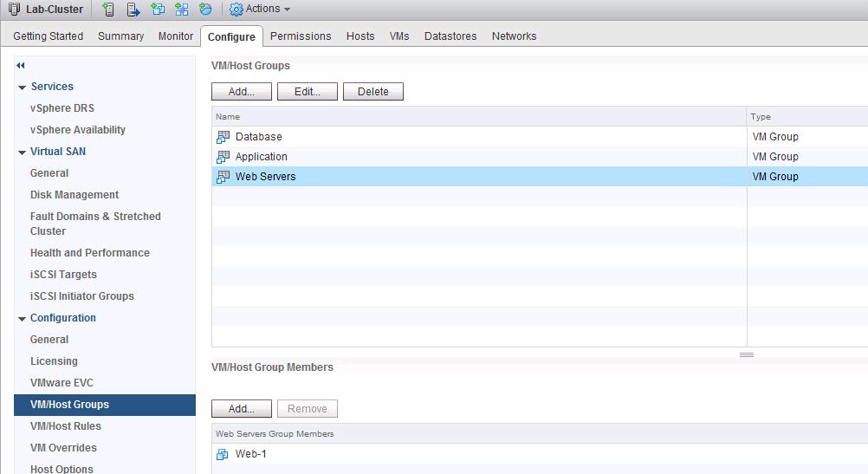Image resolution: width=868 pixels, height=474 pixels.
Task: Collapse the Virtual SAN section
Action: tap(23, 153)
